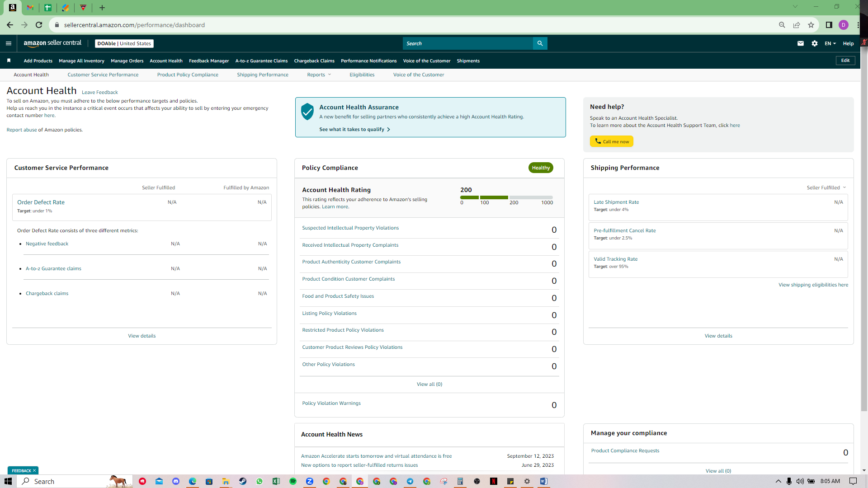Open a new browser tab with plus icon
Viewport: 868px width, 488px height.
(102, 8)
